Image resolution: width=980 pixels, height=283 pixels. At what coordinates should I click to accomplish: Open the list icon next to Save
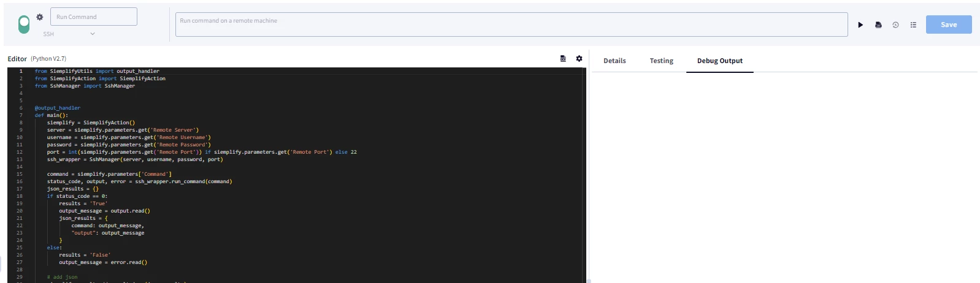(913, 25)
